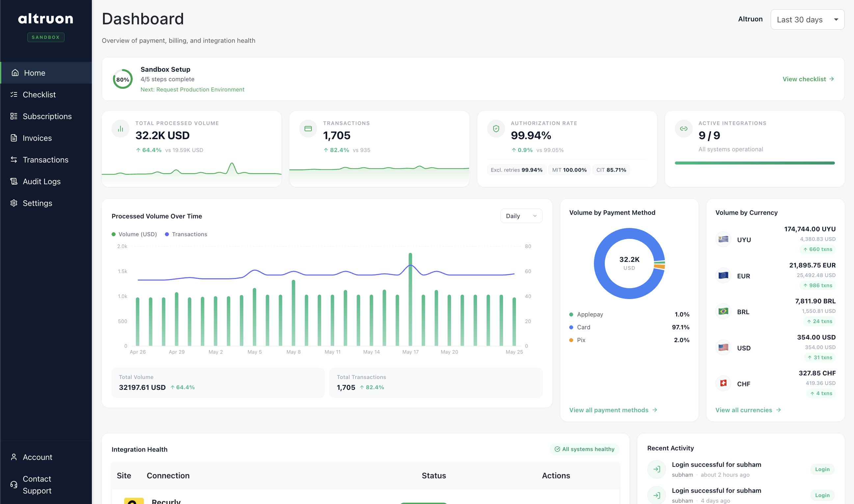
Task: Click View all currencies link
Action: (x=748, y=410)
